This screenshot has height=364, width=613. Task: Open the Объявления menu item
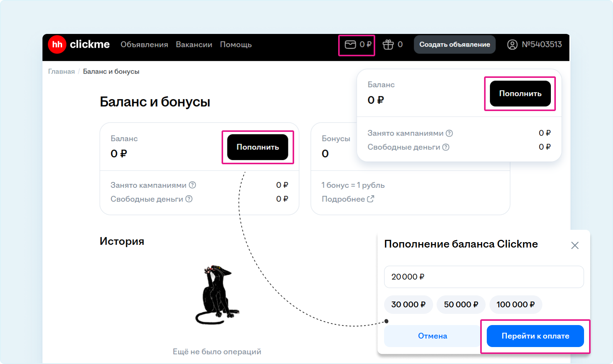(x=144, y=45)
